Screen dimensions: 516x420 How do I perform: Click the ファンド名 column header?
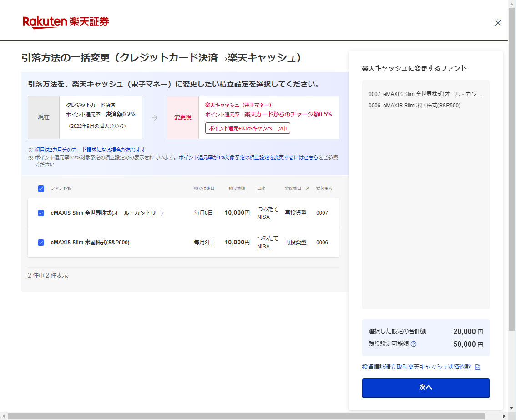point(61,188)
